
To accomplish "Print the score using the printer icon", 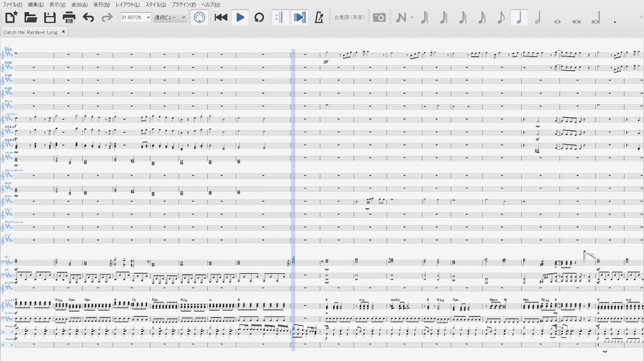I will point(69,18).
